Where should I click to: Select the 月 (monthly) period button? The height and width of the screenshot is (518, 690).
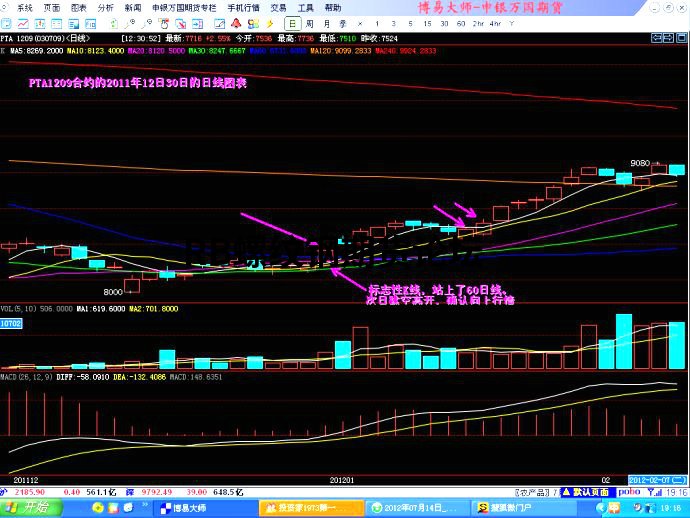point(327,23)
